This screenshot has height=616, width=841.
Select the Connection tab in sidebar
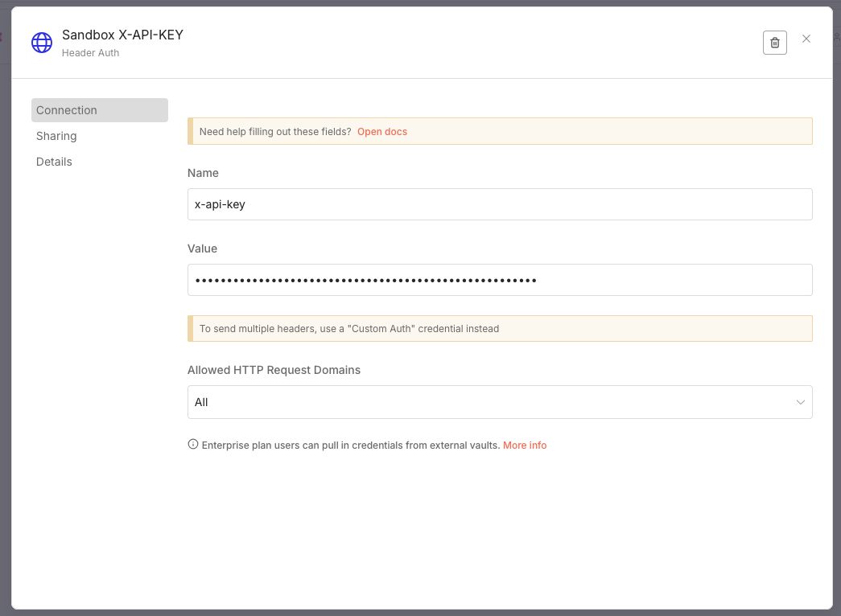pos(99,110)
